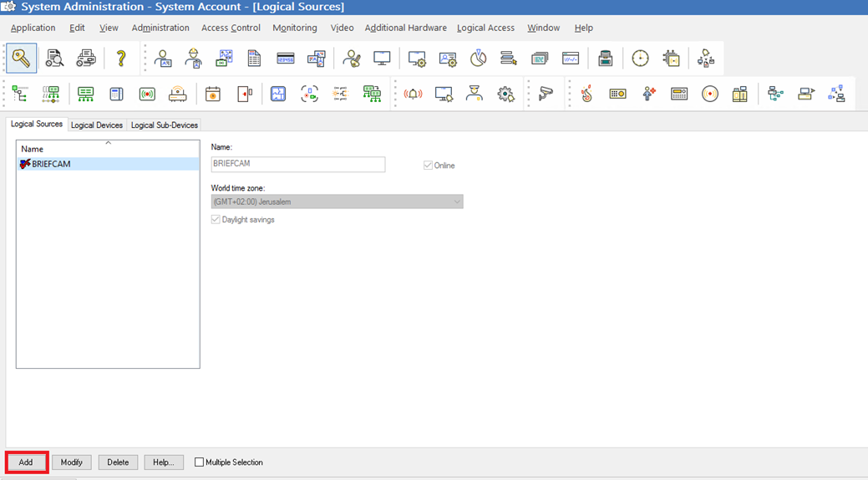Open print preview magnifier document icon

point(54,59)
